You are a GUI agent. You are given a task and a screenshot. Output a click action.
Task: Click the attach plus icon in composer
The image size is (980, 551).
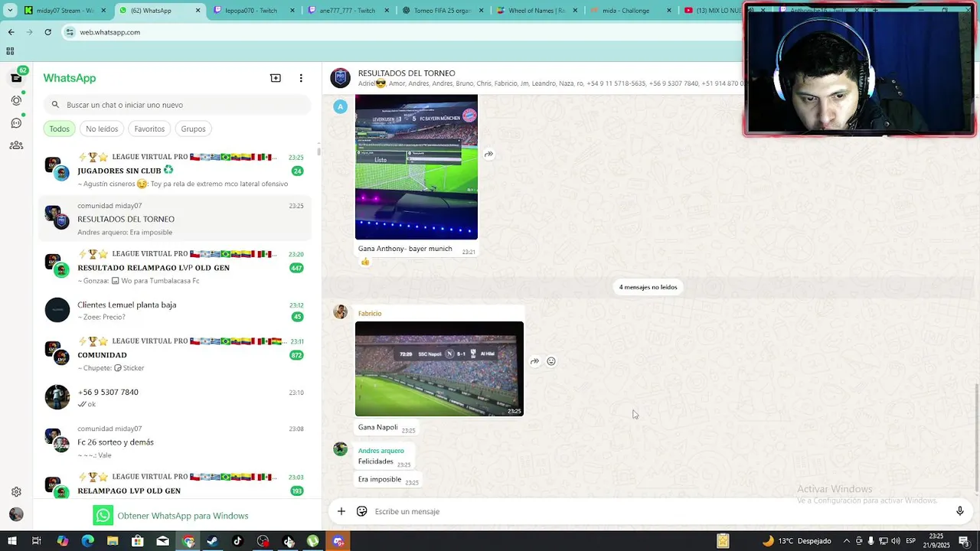[x=341, y=511]
